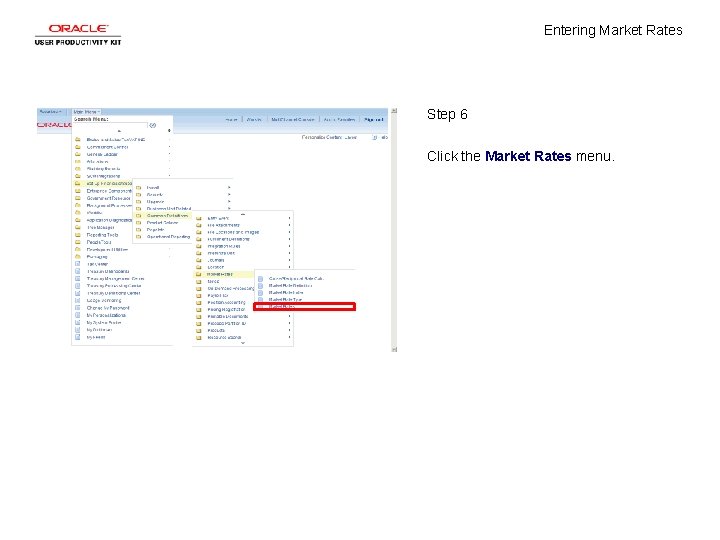Open the Tree Manager menu folder

(100, 227)
